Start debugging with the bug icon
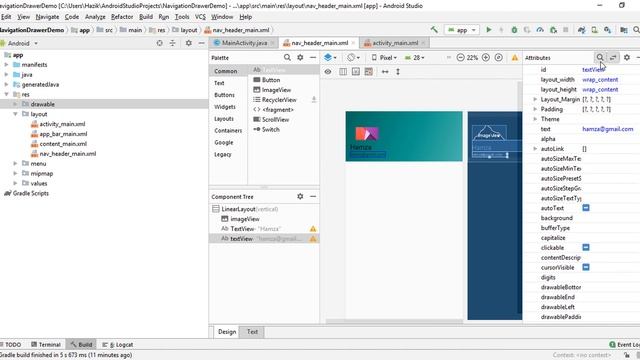640x360 pixels. [x=514, y=30]
